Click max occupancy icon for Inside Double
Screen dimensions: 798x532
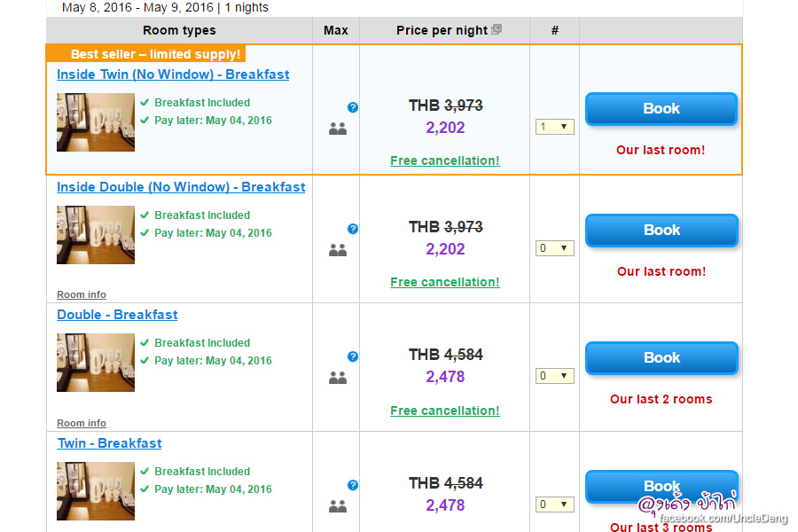click(x=337, y=250)
